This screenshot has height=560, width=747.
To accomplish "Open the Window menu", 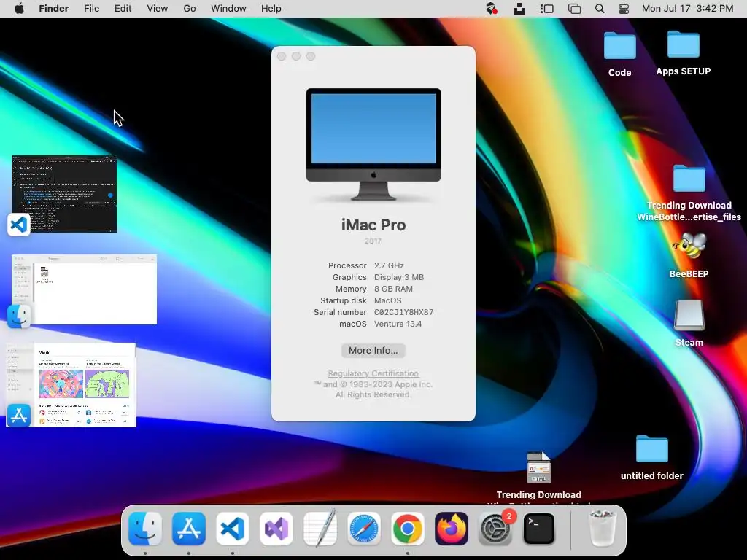I will pos(228,9).
